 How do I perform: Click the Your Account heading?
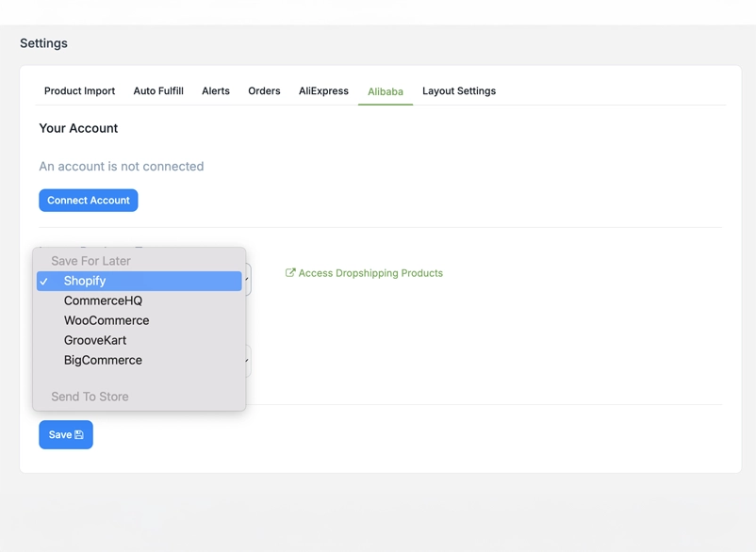pyautogui.click(x=78, y=128)
